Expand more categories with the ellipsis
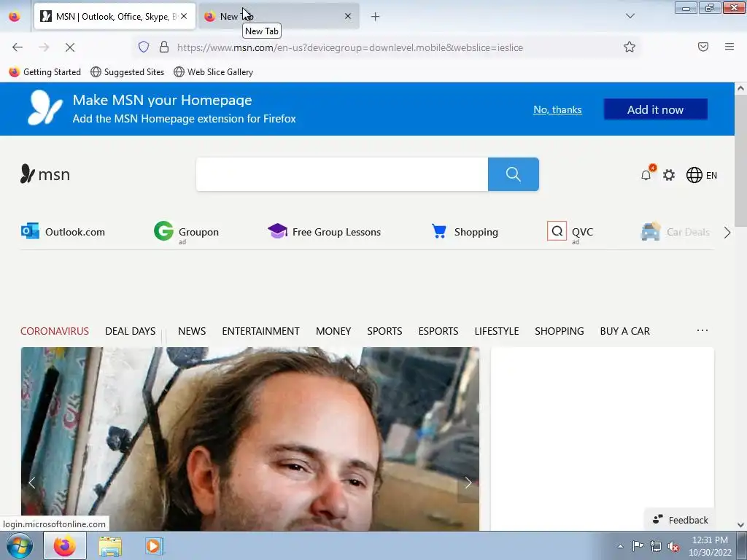Screen dimensions: 747x560 (703, 330)
